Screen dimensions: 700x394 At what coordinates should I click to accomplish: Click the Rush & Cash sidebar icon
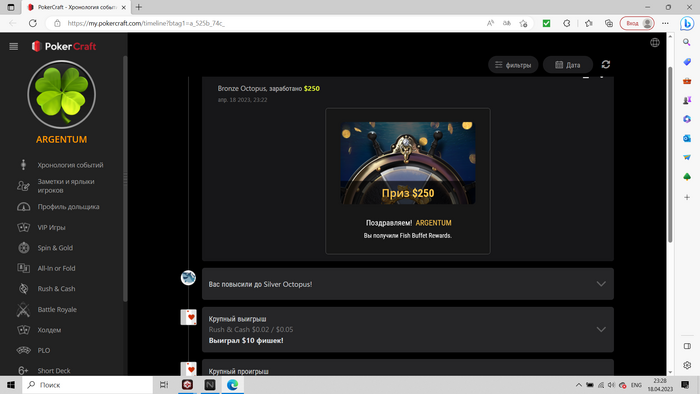(23, 289)
